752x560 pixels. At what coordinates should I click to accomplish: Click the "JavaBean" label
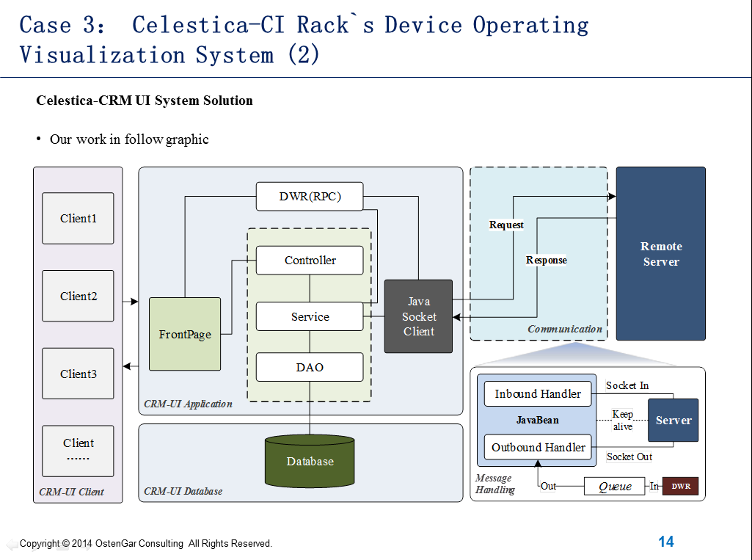[538, 421]
